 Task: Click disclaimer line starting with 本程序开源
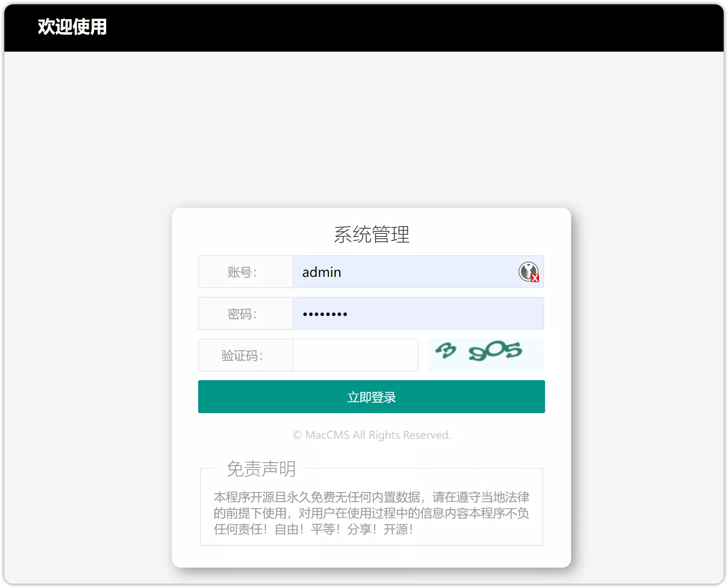point(371,497)
